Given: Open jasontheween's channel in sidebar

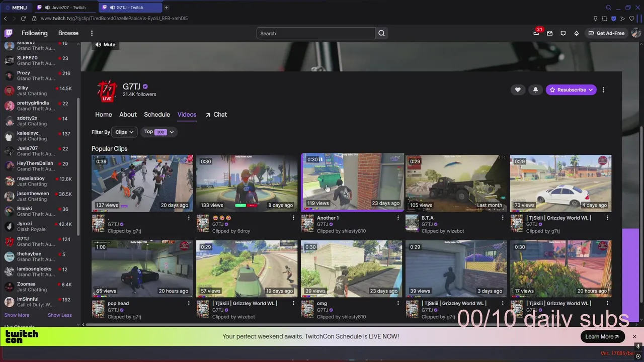Looking at the screenshot, I should (39, 197).
